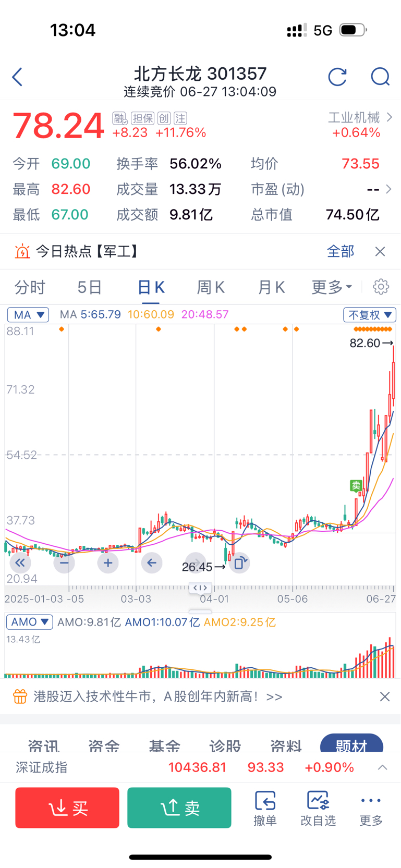Screen dimensions: 401x868
Task: Open the 不复权 adjustment dropdown
Action: (x=370, y=315)
